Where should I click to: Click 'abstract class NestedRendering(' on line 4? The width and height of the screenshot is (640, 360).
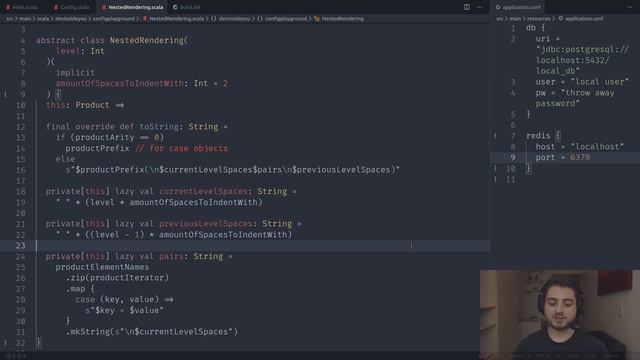coord(112,40)
